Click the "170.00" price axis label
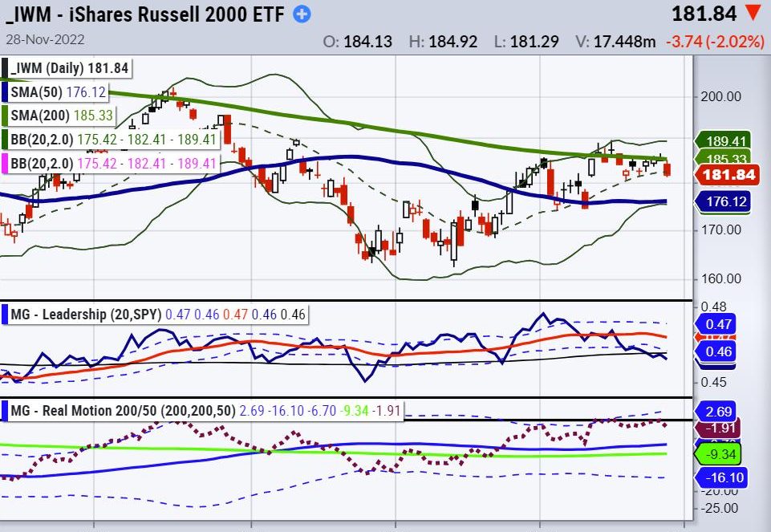Screen dimensions: 771x532 click(720, 229)
